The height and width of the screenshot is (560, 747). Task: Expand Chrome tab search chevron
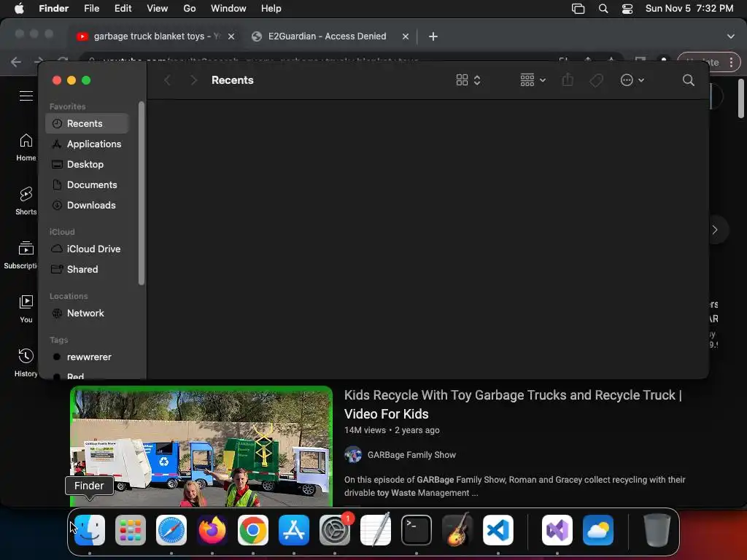coord(731,36)
